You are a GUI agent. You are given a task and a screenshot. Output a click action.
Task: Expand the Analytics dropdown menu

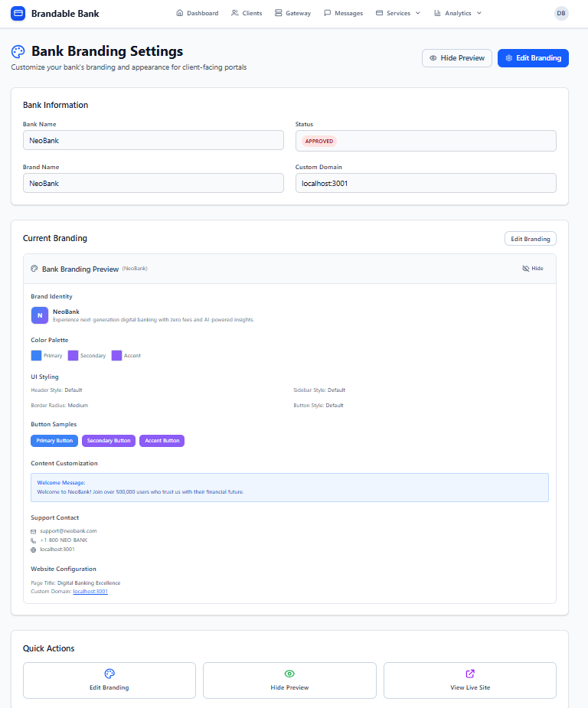(x=458, y=13)
